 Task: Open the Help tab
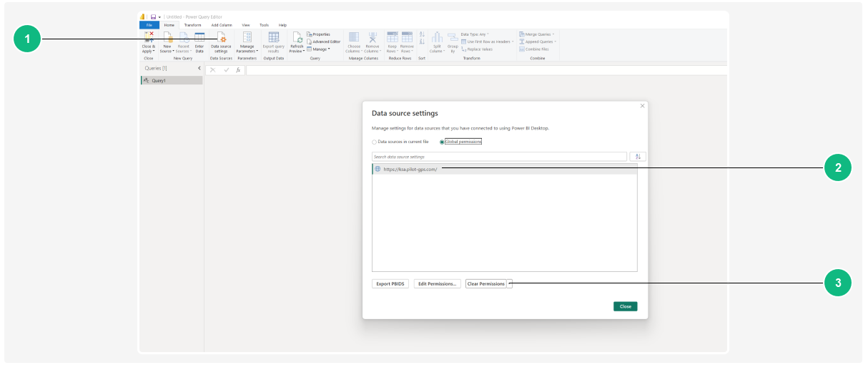click(282, 24)
